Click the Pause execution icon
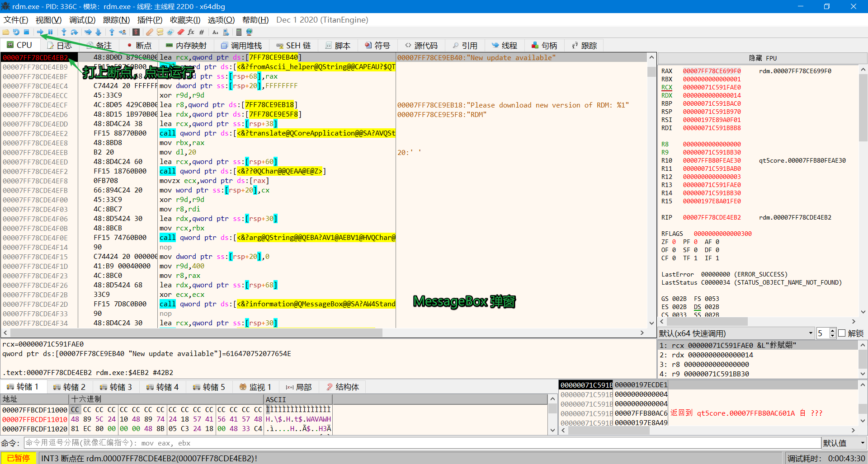The height and width of the screenshot is (464, 868). coord(51,32)
